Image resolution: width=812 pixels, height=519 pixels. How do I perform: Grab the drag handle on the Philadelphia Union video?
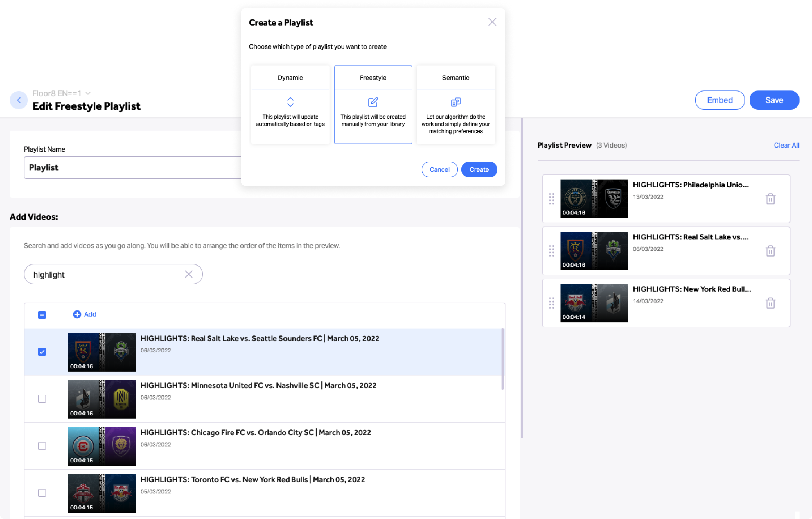[551, 199]
